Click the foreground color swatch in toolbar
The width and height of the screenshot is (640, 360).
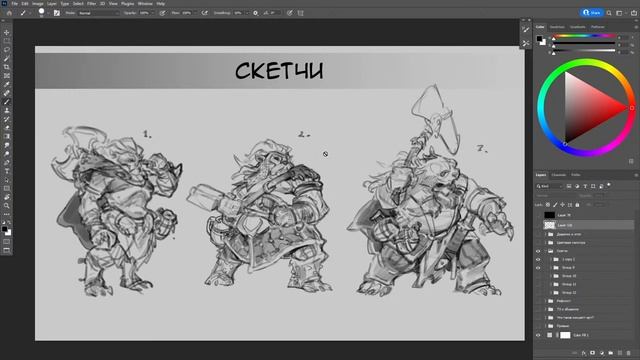click(4, 229)
